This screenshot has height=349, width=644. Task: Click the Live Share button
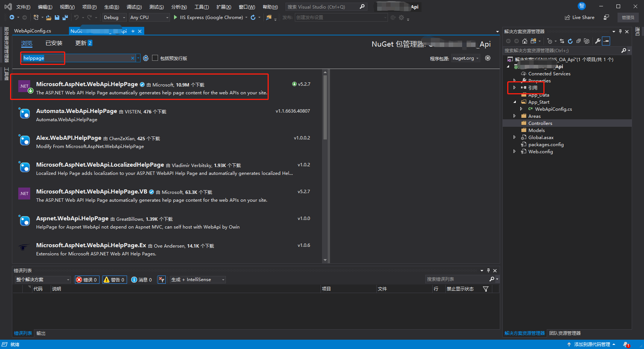(x=580, y=18)
